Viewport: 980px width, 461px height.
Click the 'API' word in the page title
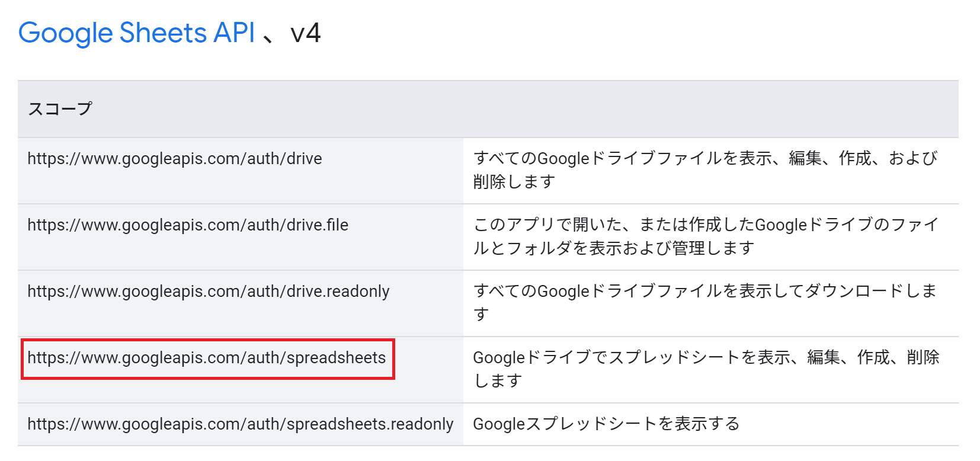234,33
